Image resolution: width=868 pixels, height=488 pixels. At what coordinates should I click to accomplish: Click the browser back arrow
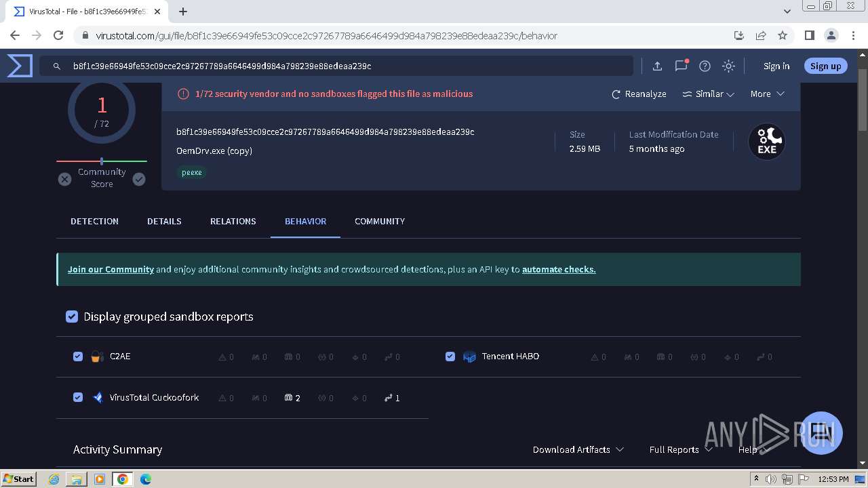click(15, 35)
